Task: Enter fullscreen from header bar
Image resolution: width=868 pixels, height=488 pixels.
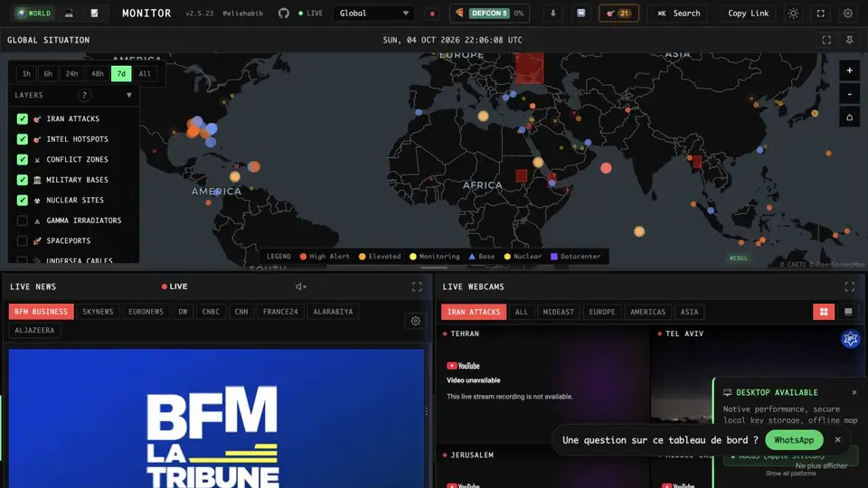Action: 821,14
